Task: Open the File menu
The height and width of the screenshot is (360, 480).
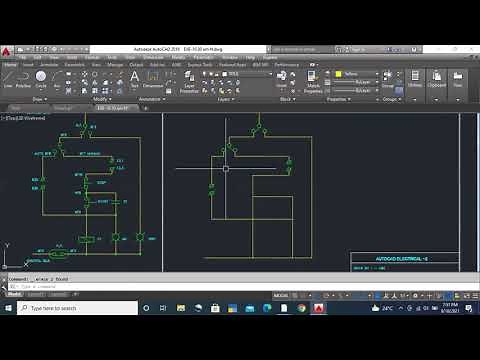Action: point(22,57)
